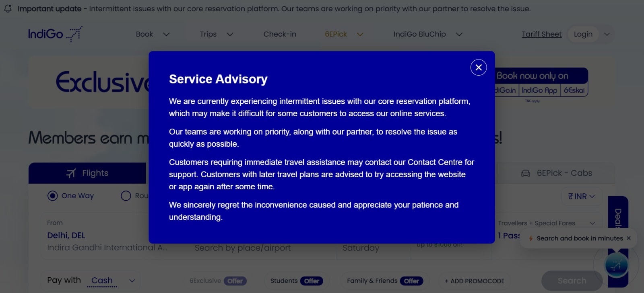The width and height of the screenshot is (644, 293).
Task: Switch to the Flights tab
Action: pyautogui.click(x=87, y=173)
